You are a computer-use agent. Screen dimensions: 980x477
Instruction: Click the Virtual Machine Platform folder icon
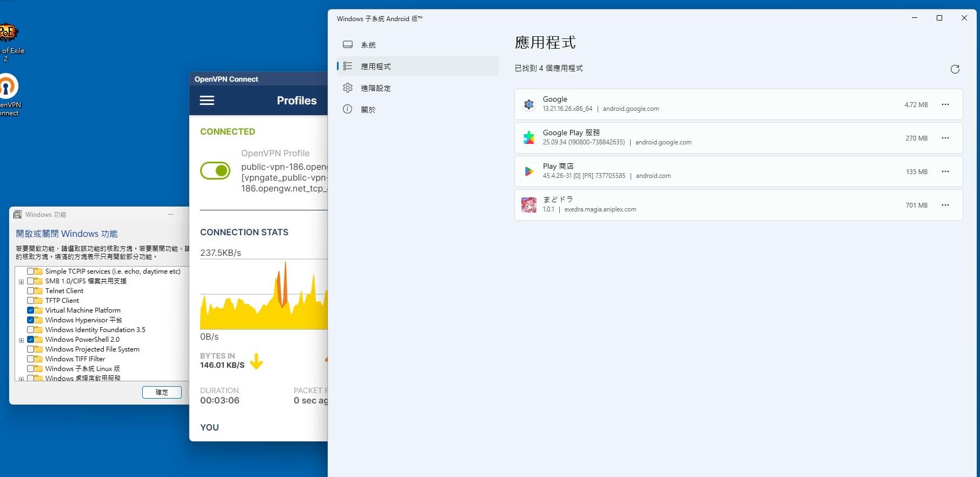[38, 310]
